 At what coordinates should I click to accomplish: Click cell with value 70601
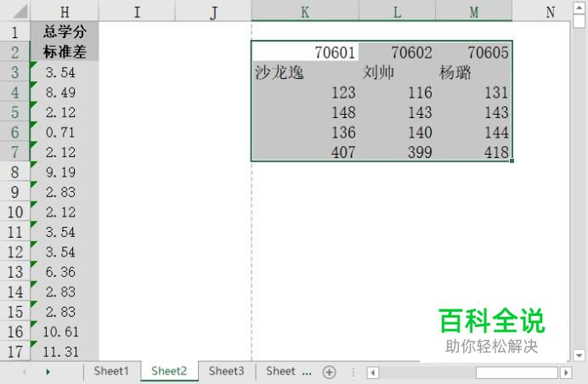pos(305,52)
